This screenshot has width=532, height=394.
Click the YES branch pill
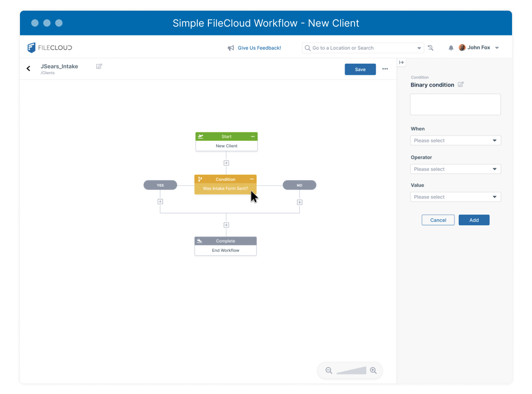point(160,185)
